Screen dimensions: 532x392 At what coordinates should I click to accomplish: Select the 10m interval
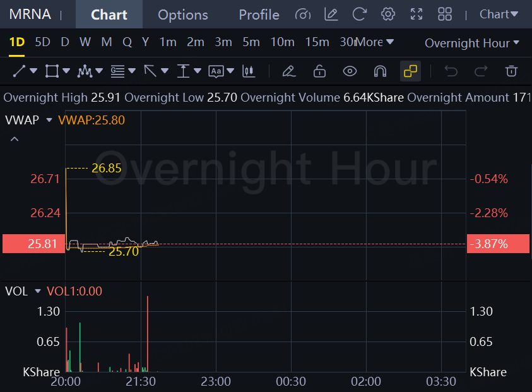coord(282,42)
